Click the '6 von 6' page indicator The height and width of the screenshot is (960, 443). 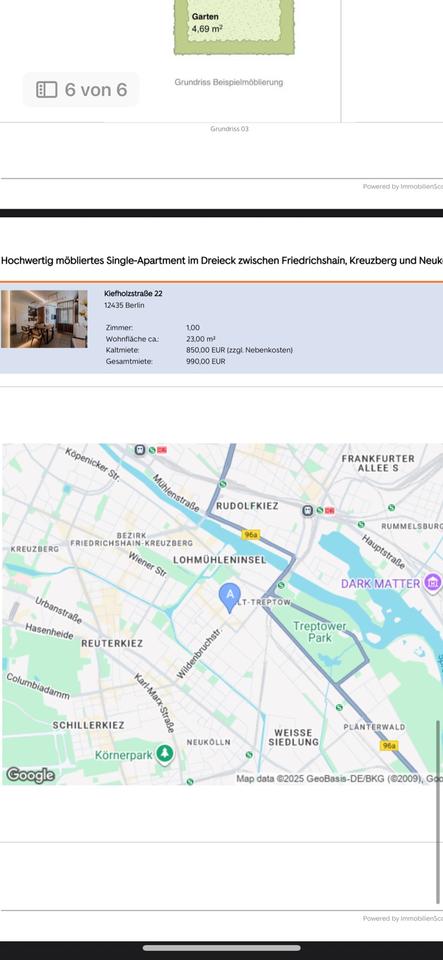[81, 90]
